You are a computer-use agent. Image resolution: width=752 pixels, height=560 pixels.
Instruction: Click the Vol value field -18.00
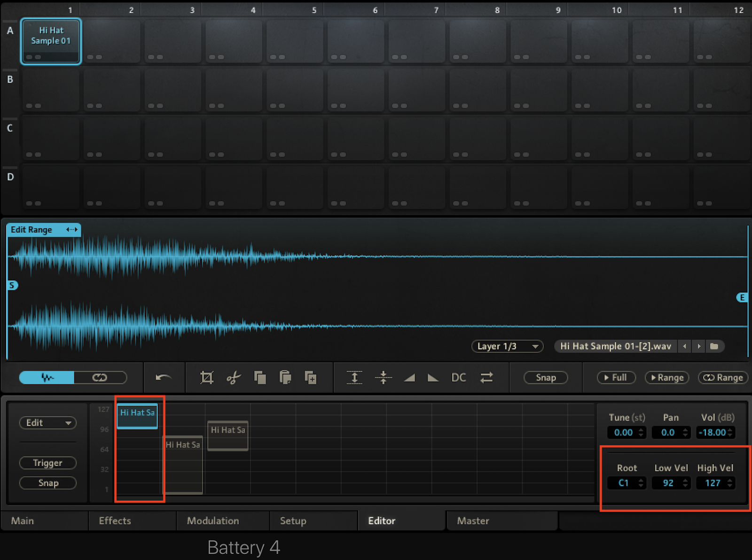712,432
